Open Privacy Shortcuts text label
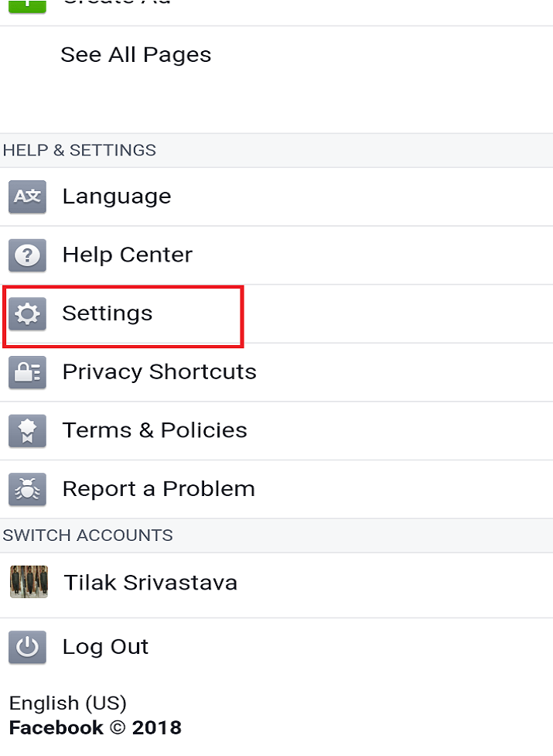The width and height of the screenshot is (553, 756). pos(159,372)
